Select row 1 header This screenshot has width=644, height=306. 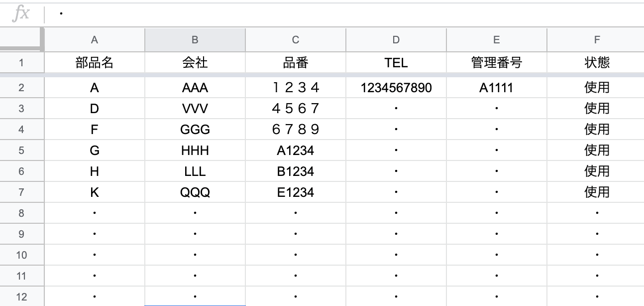21,63
